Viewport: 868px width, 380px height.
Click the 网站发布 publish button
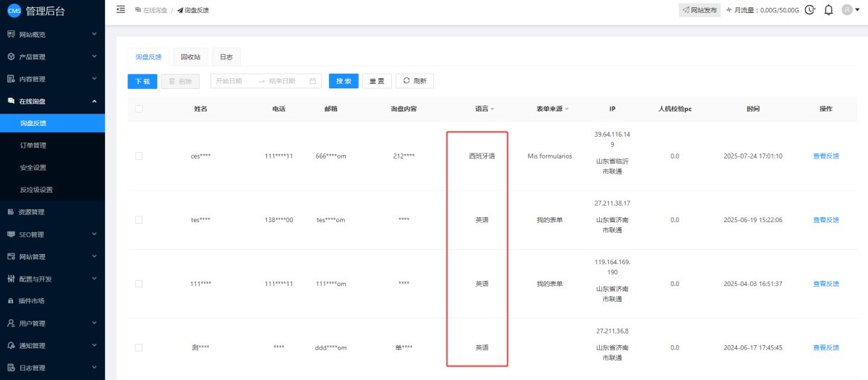(699, 10)
